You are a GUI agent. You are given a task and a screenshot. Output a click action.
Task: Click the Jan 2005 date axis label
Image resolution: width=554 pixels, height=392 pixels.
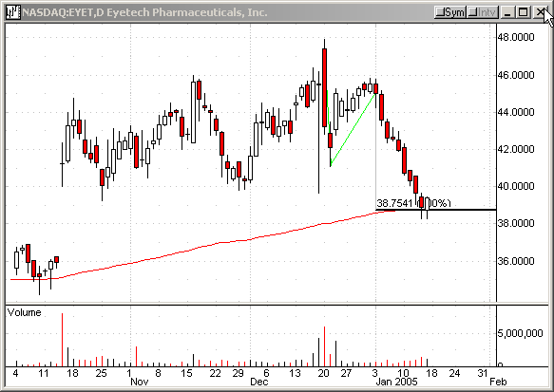(x=397, y=382)
